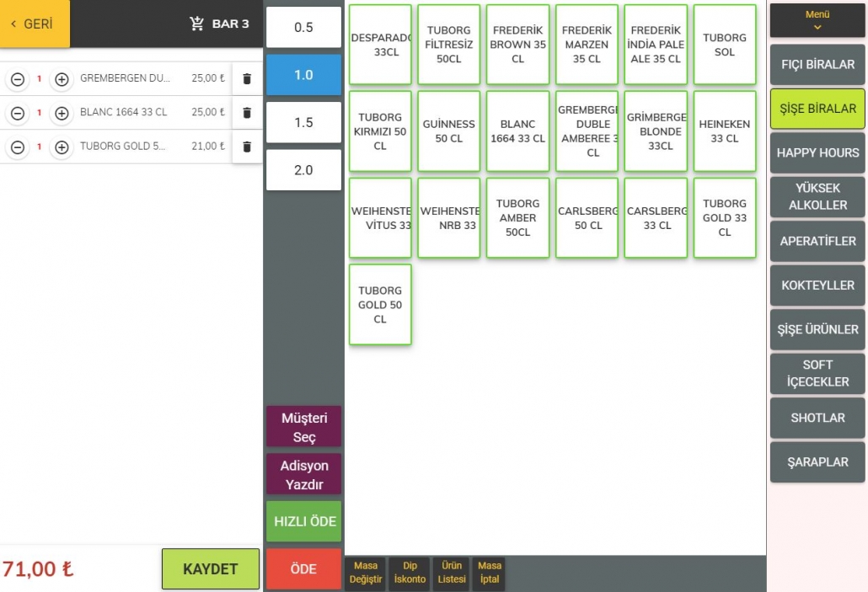Screen dimensions: 868x592
Task: Open the ŞİŞE BİRALAR category
Action: [817, 109]
